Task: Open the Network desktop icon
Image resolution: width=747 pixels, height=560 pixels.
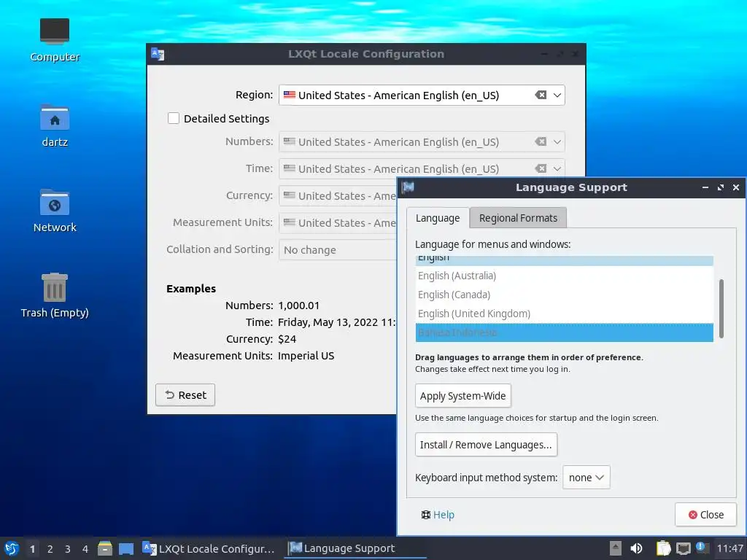Action: pos(54,211)
